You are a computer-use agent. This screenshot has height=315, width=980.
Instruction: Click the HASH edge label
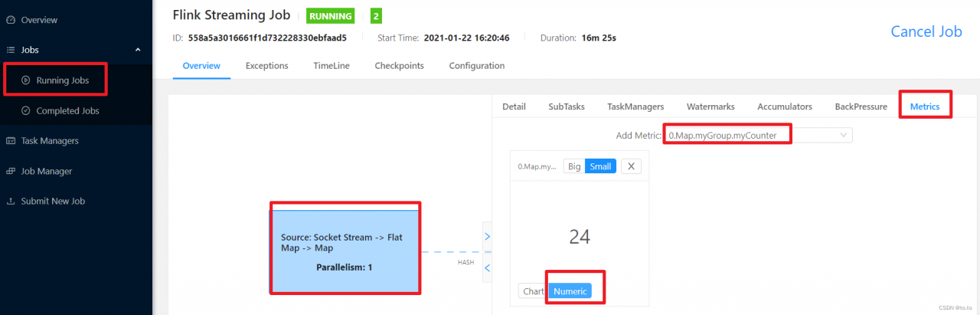(x=465, y=262)
